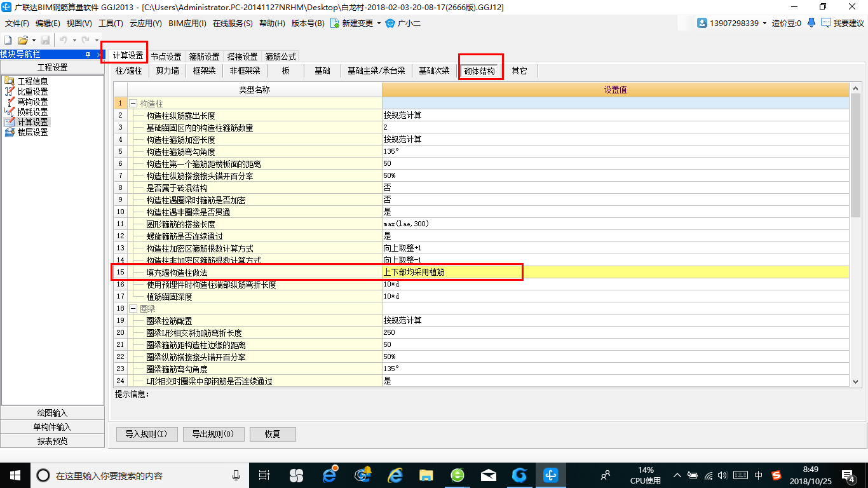This screenshot has width=868, height=488.
Task: Switch to 箍筋设置 tab
Action: 204,57
